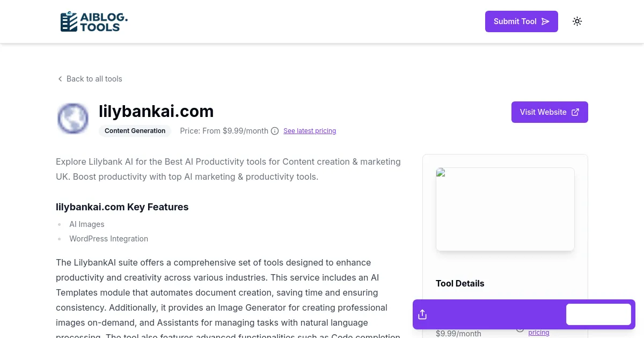Go back to all tools
The height and width of the screenshot is (338, 644).
(94, 79)
